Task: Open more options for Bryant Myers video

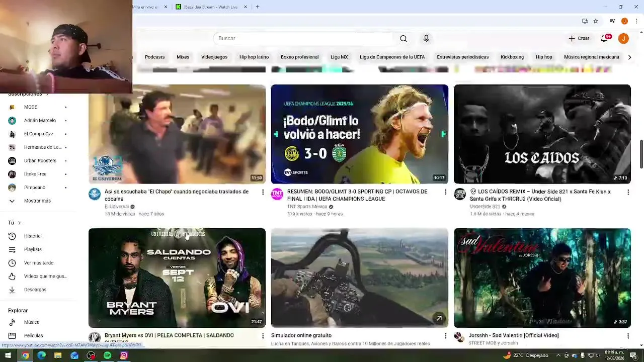Action: [263, 336]
